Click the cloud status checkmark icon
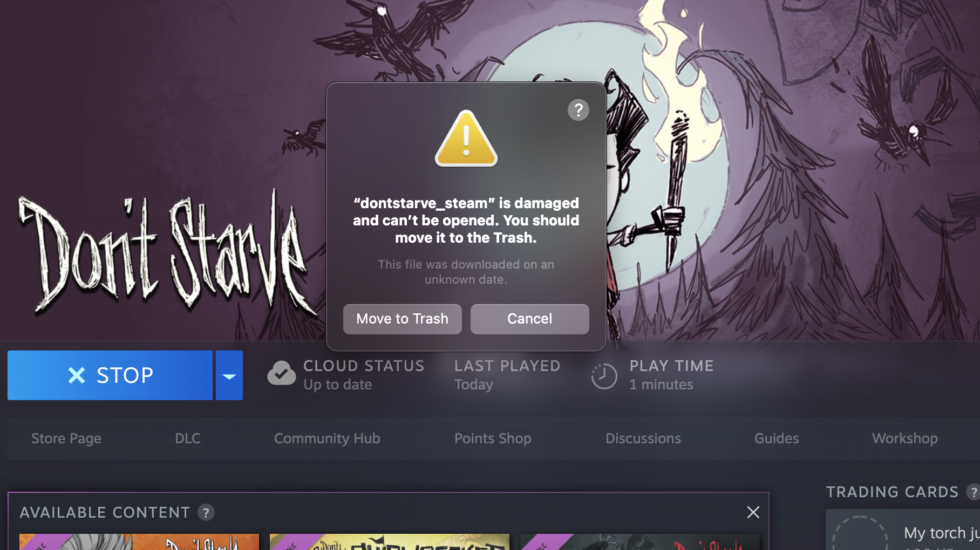The height and width of the screenshot is (550, 980). click(x=282, y=374)
